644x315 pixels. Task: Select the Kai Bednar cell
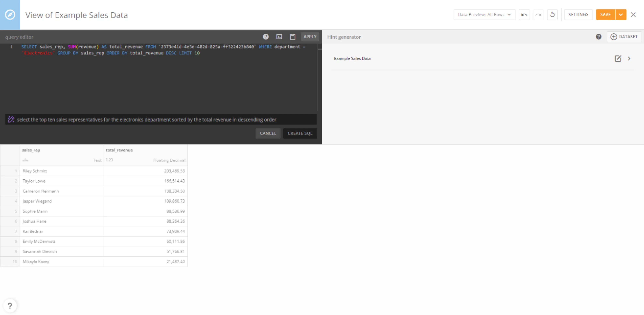(62, 231)
